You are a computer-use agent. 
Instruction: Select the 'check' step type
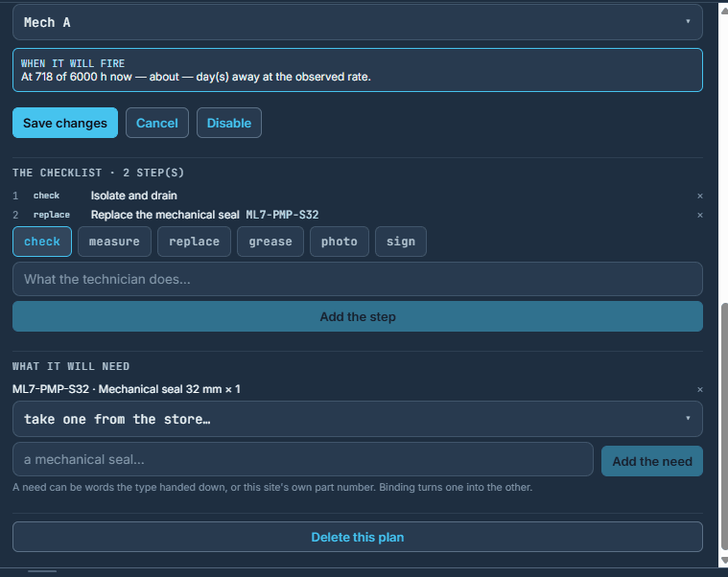(42, 242)
